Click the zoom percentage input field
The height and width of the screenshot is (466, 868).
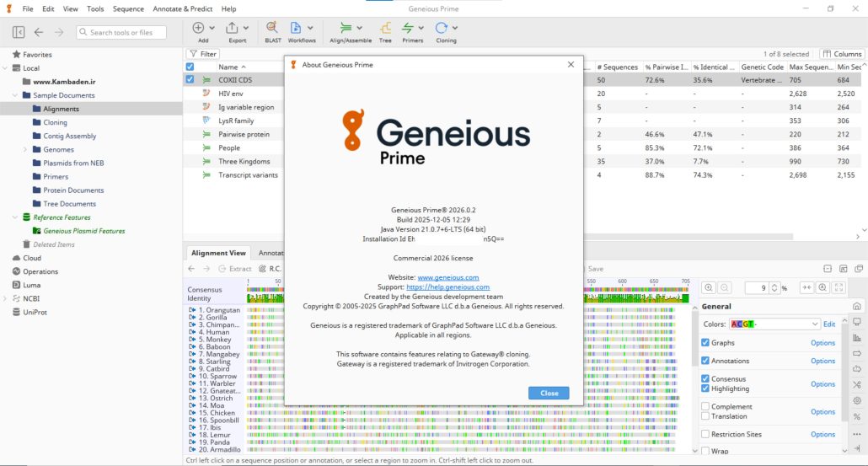coord(758,288)
